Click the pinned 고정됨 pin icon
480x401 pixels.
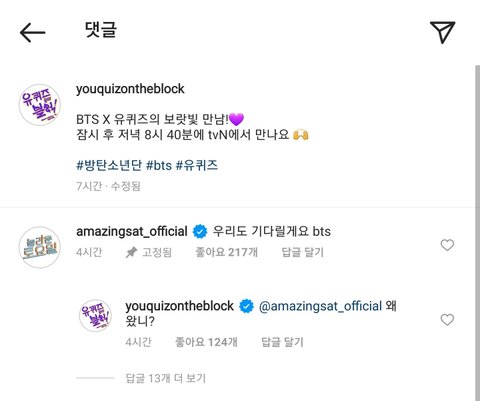click(x=131, y=252)
